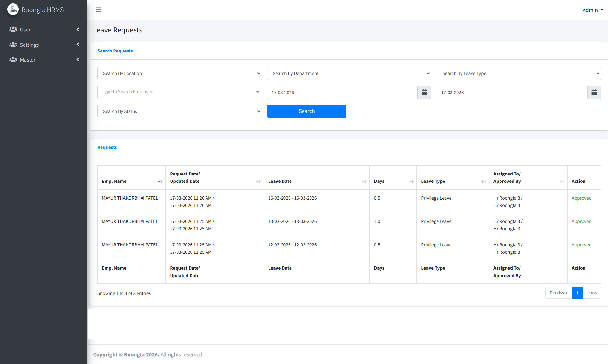Open first MAYUR THAKORBHAI PATEL employee link
The width and height of the screenshot is (608, 364).
pyautogui.click(x=130, y=198)
